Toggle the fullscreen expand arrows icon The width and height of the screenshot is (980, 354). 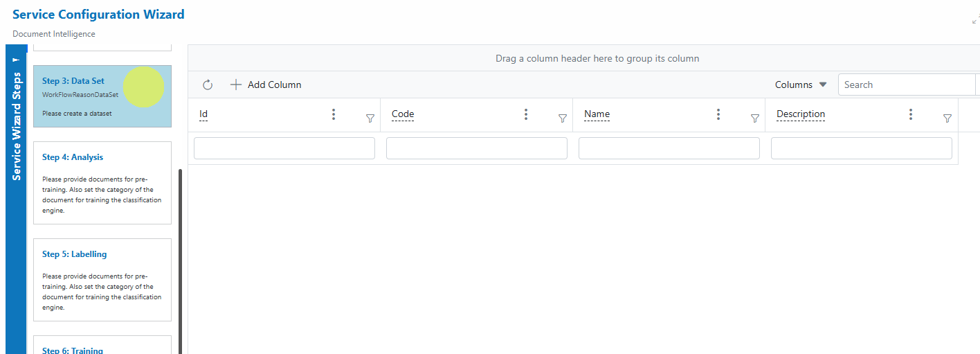[976, 20]
